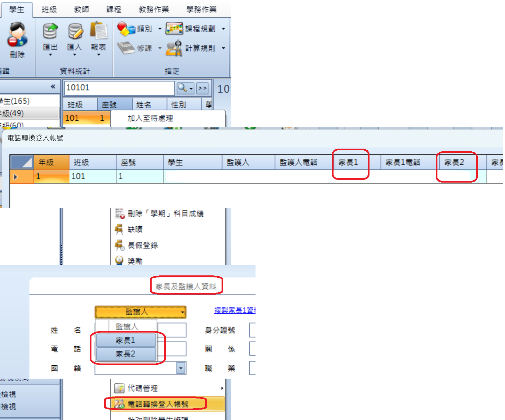
Task: Click the 代碼管理 icon in menu
Action: tap(119, 388)
